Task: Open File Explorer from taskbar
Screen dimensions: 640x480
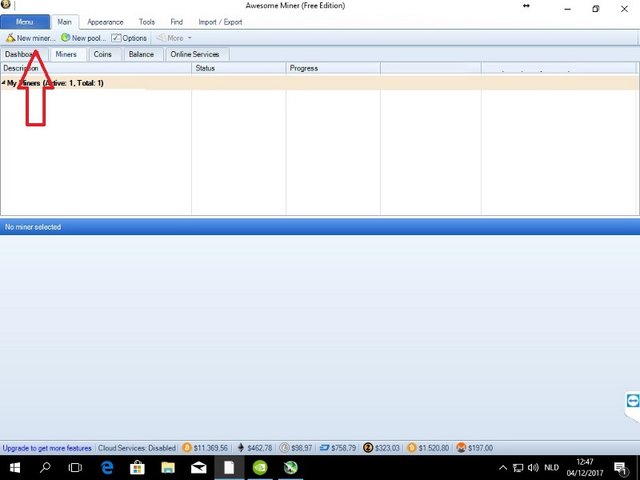Action: click(168, 468)
